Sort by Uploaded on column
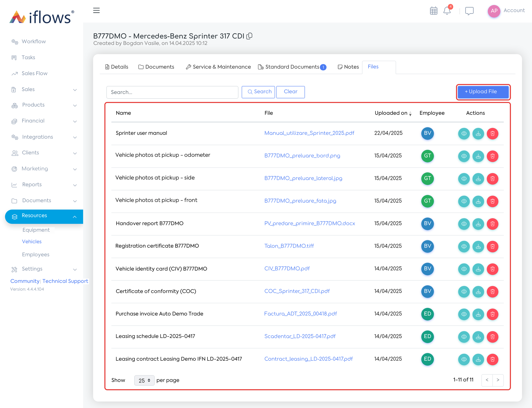 pos(393,113)
